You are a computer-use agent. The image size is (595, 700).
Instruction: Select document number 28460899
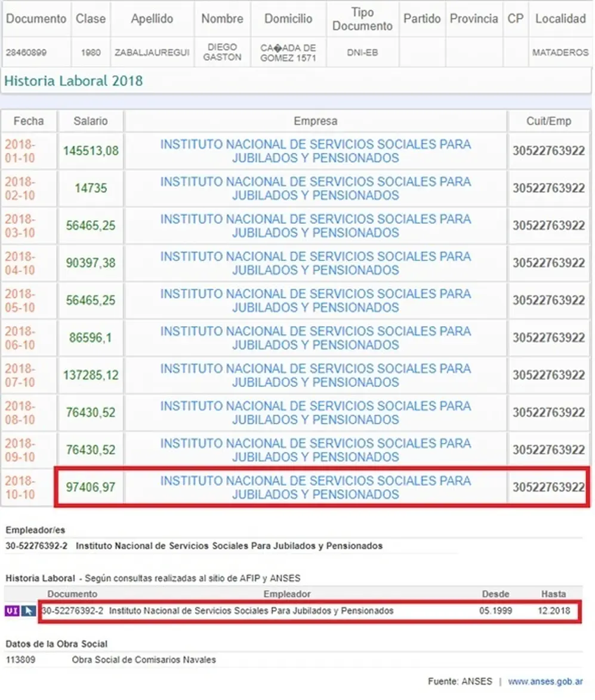click(x=26, y=53)
